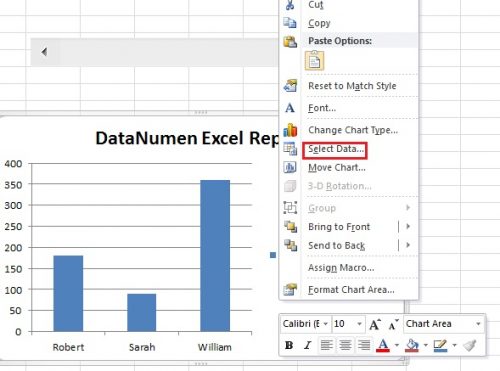Expand the Chart Area element dropdown
The width and height of the screenshot is (500, 371).
[x=478, y=324]
